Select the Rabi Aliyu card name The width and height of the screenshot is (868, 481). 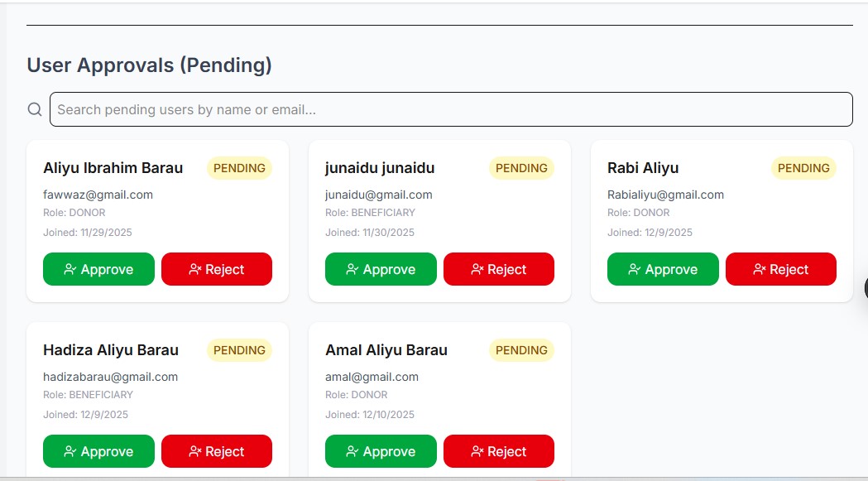[x=643, y=168]
